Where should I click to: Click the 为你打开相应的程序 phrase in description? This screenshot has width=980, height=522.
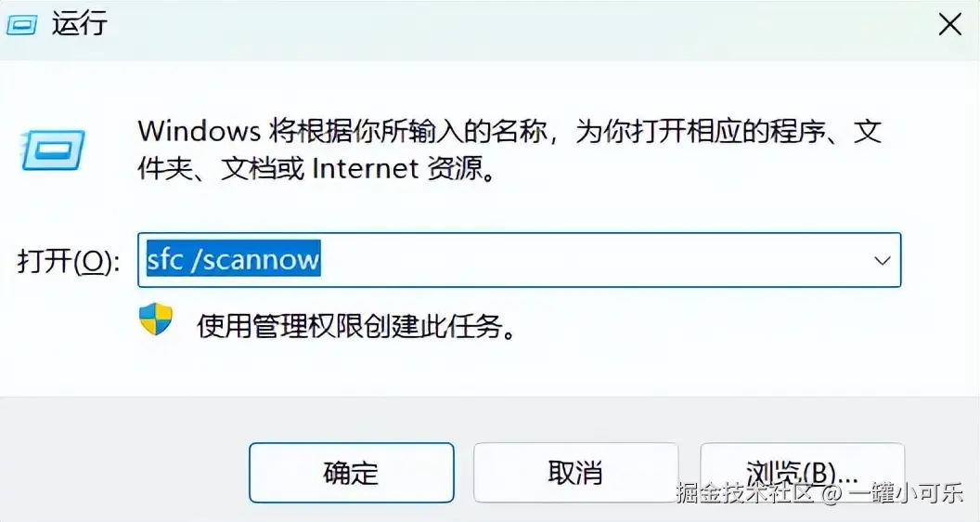pyautogui.click(x=700, y=132)
